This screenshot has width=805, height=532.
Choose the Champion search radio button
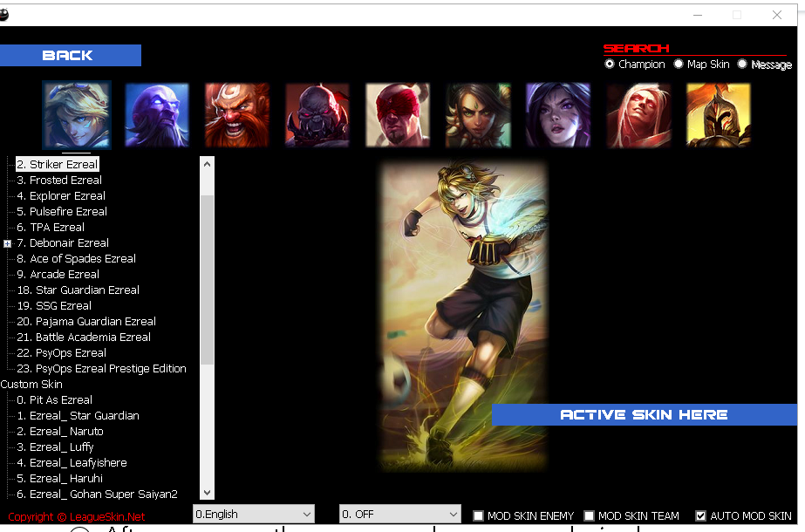[610, 65]
